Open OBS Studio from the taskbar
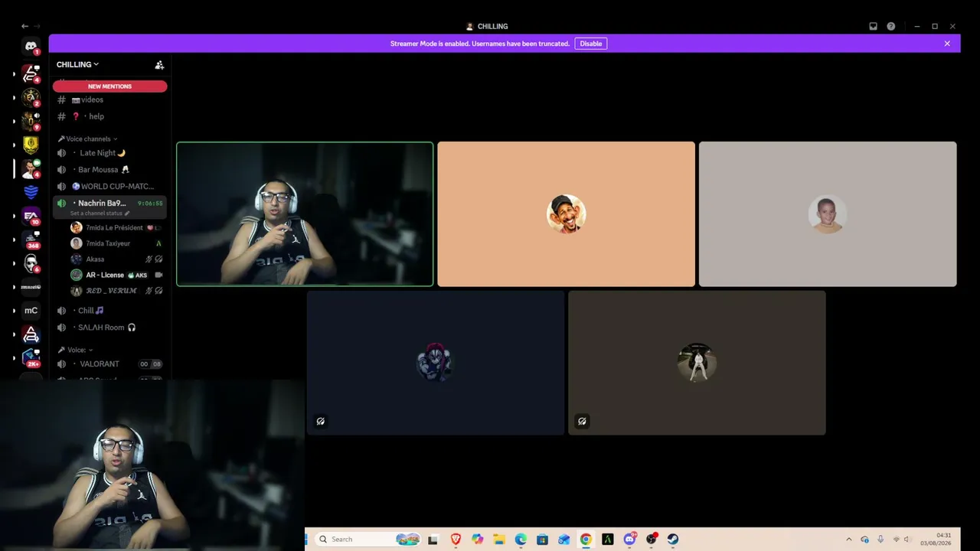This screenshot has height=551, width=980. pos(651,539)
